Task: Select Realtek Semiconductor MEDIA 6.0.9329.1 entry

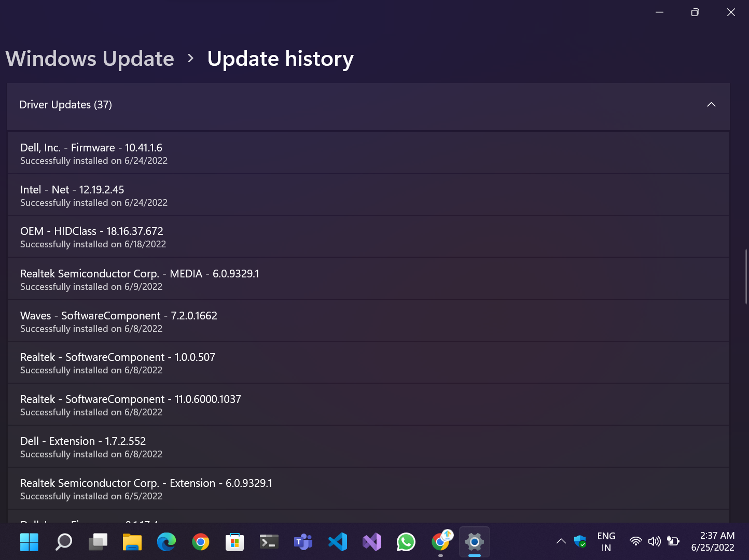Action: point(368,279)
